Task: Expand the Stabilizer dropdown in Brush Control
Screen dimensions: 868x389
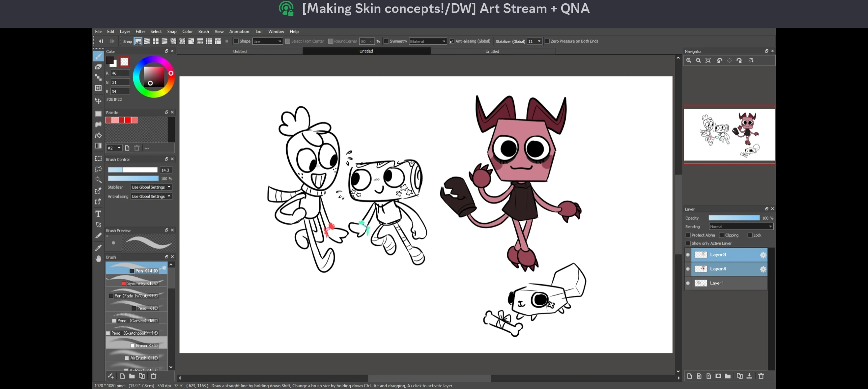Action: [x=151, y=187]
